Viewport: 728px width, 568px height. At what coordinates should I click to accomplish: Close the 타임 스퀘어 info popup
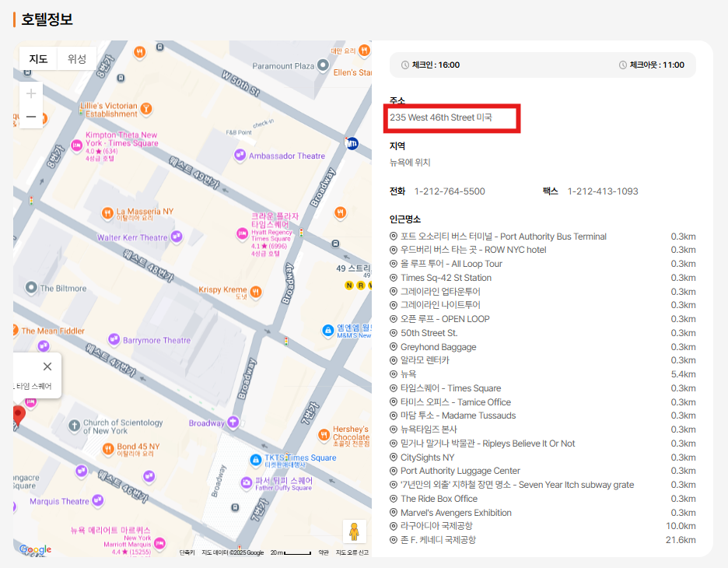[x=47, y=366]
